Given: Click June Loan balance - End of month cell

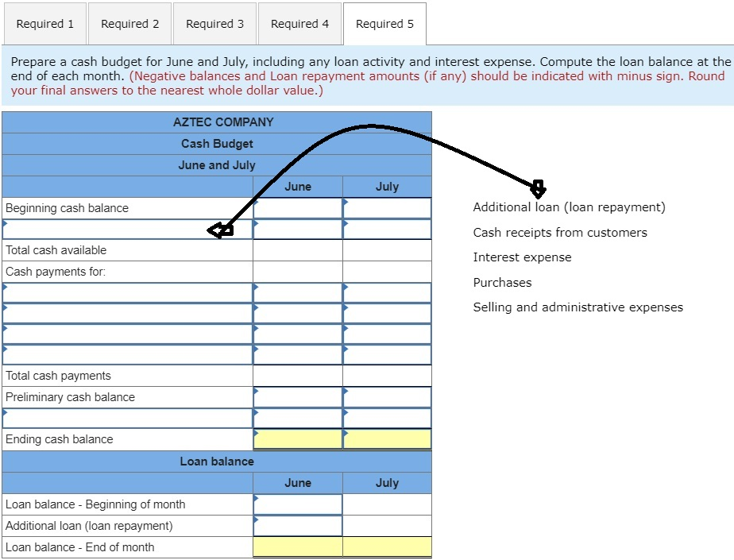Looking at the screenshot, I should 298,546.
